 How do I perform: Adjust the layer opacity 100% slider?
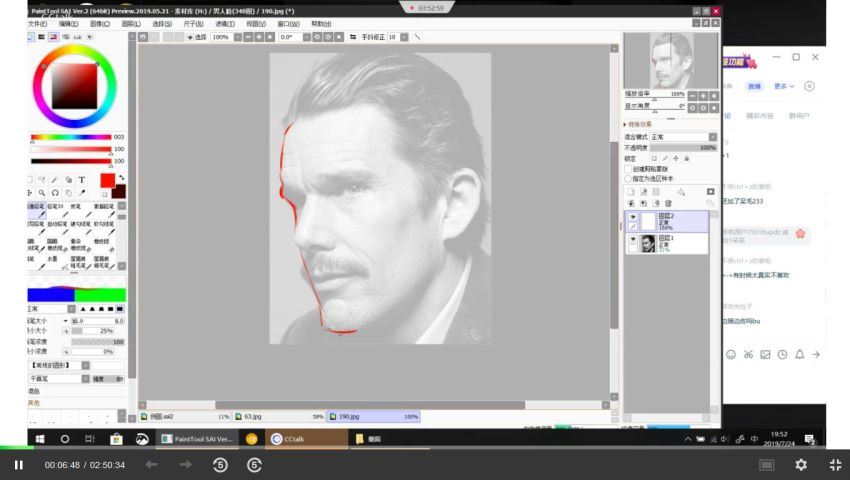683,148
